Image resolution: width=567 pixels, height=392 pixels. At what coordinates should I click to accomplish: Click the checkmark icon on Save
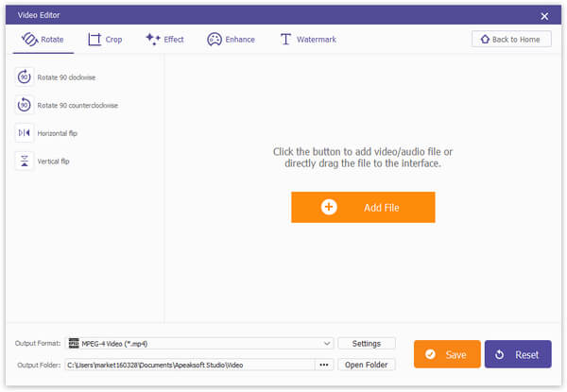tap(430, 354)
